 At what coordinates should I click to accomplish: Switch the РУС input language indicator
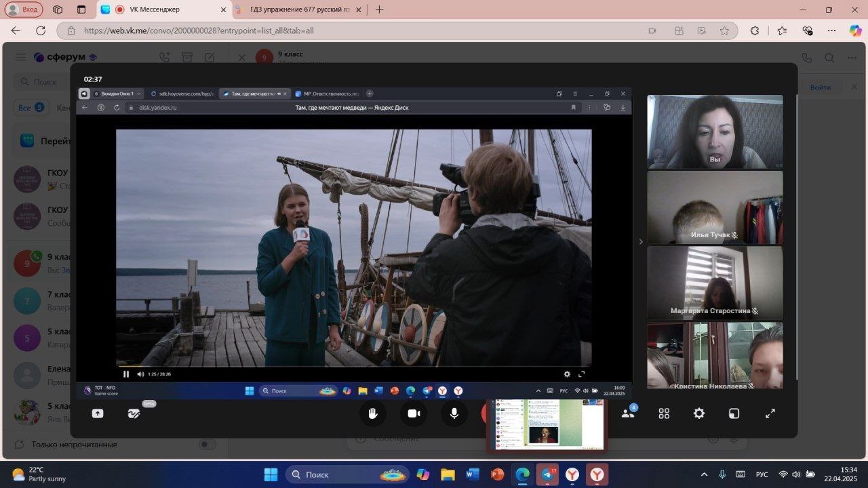[x=762, y=474]
